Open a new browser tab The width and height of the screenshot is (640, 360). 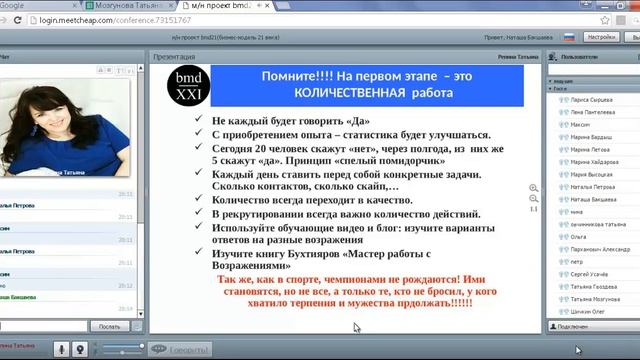(x=283, y=5)
